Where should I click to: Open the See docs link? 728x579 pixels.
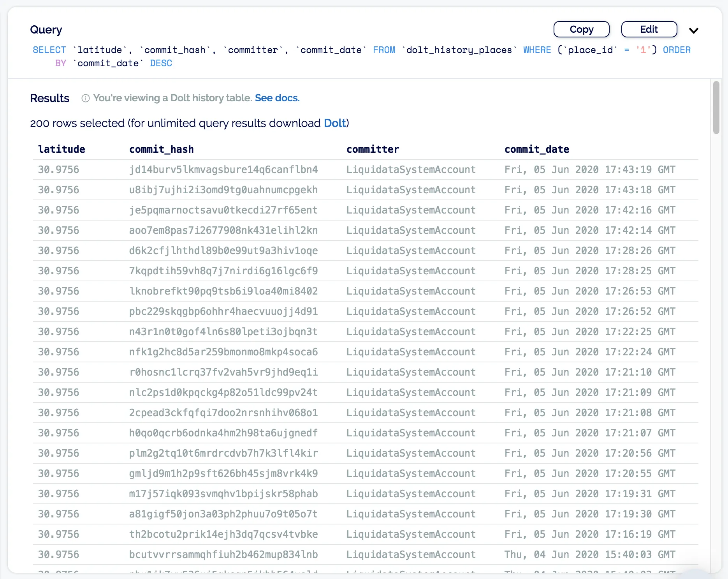[277, 98]
